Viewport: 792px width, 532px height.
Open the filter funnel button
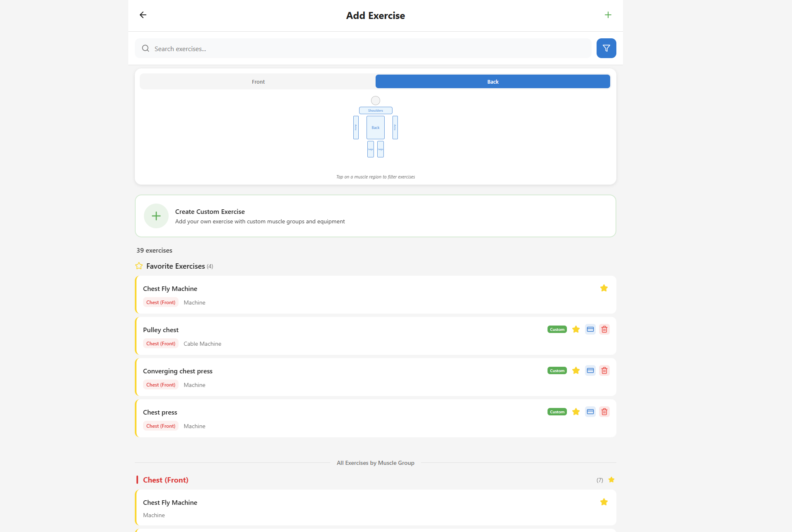[606, 48]
